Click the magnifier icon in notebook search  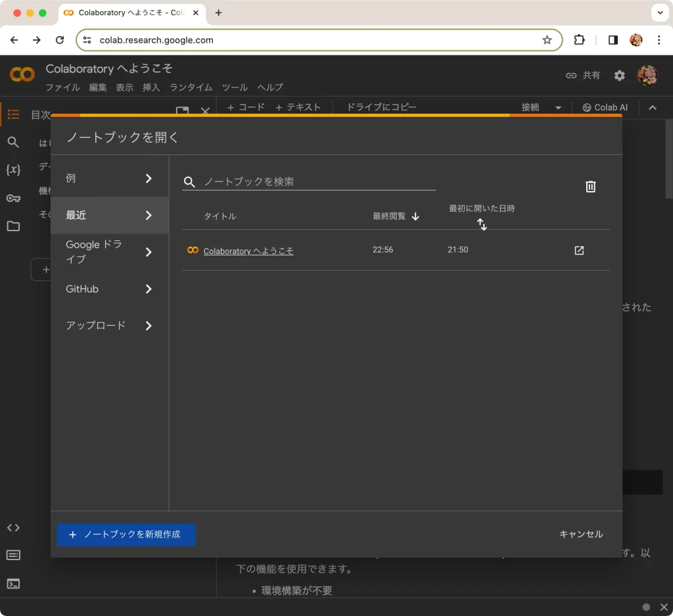(x=189, y=182)
